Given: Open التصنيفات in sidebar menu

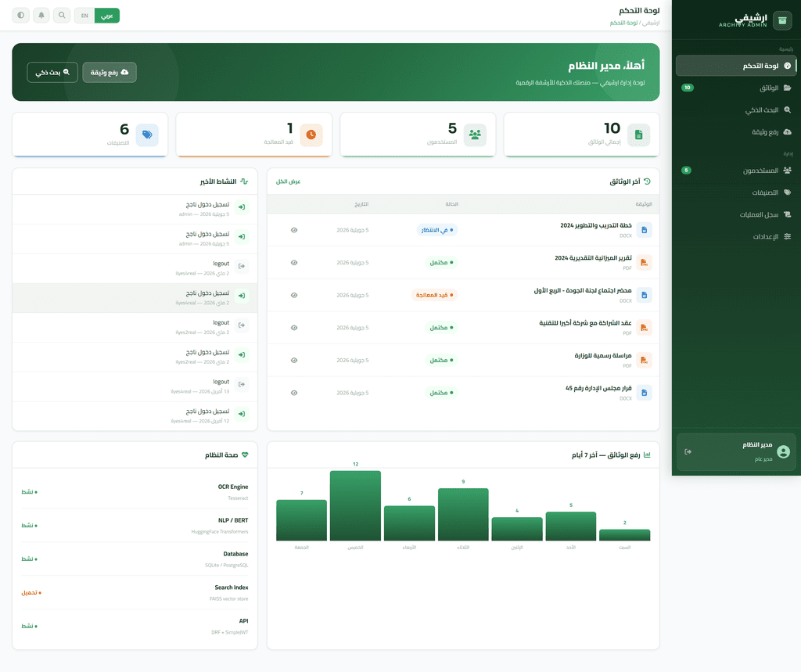Looking at the screenshot, I should (735, 192).
